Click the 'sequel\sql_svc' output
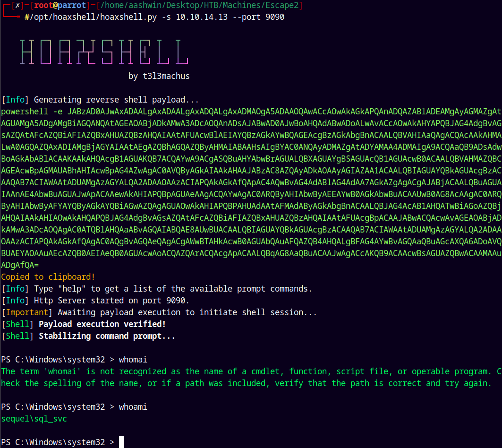This screenshot has width=502, height=448. [x=34, y=419]
